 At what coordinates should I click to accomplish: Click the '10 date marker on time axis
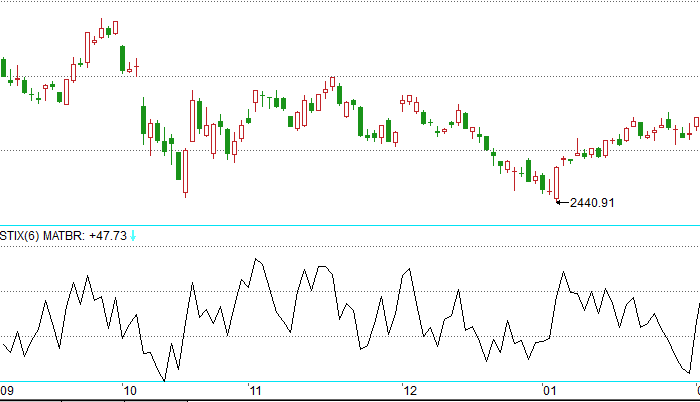pos(130,390)
